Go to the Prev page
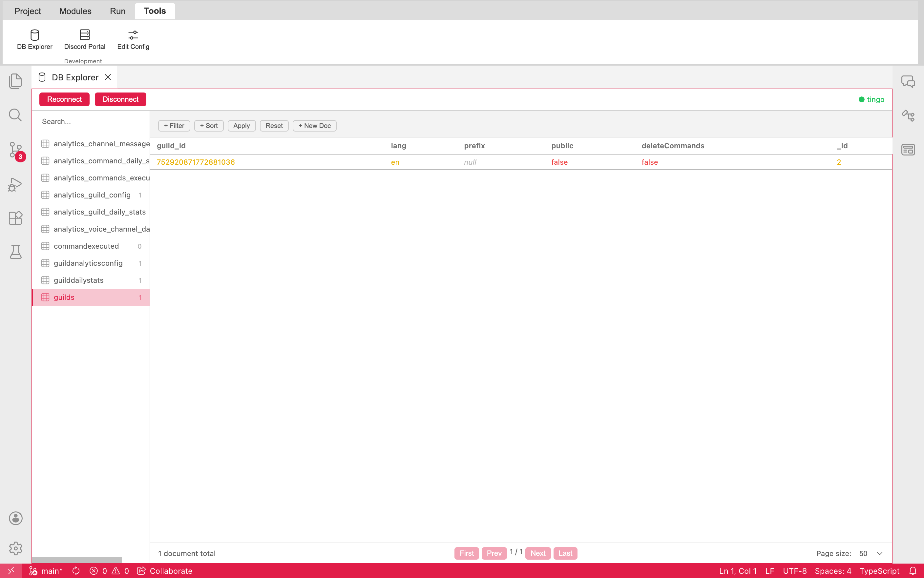This screenshot has height=578, width=924. [494, 553]
